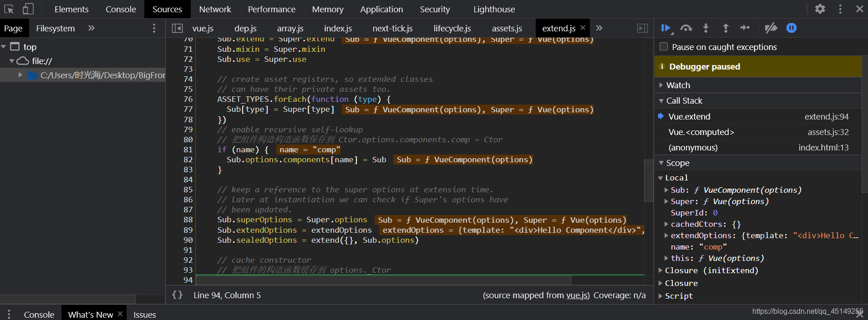Deactivate breakpoints icon
This screenshot has height=320, width=868.
(771, 28)
